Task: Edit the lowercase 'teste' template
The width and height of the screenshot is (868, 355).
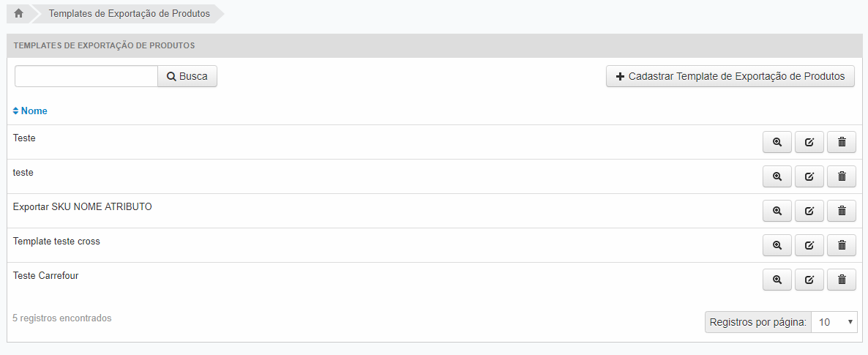Action: click(809, 176)
